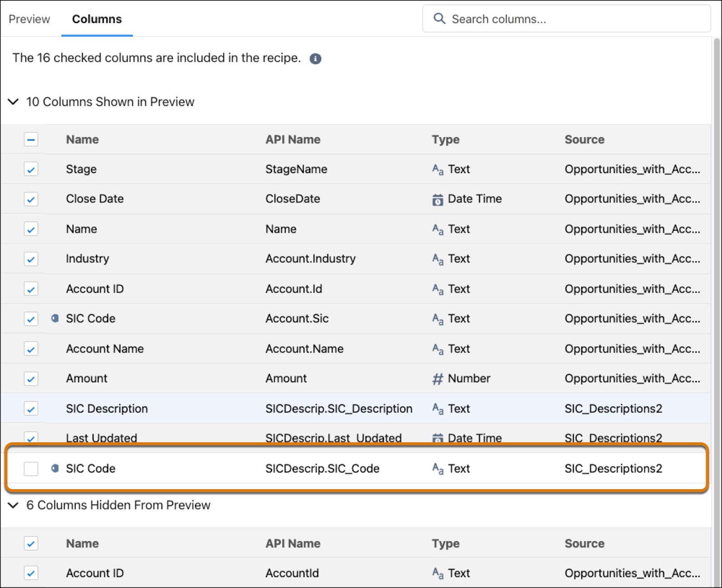The image size is (722, 588).
Task: Click the Text type icon for Account Name
Action: (x=437, y=348)
